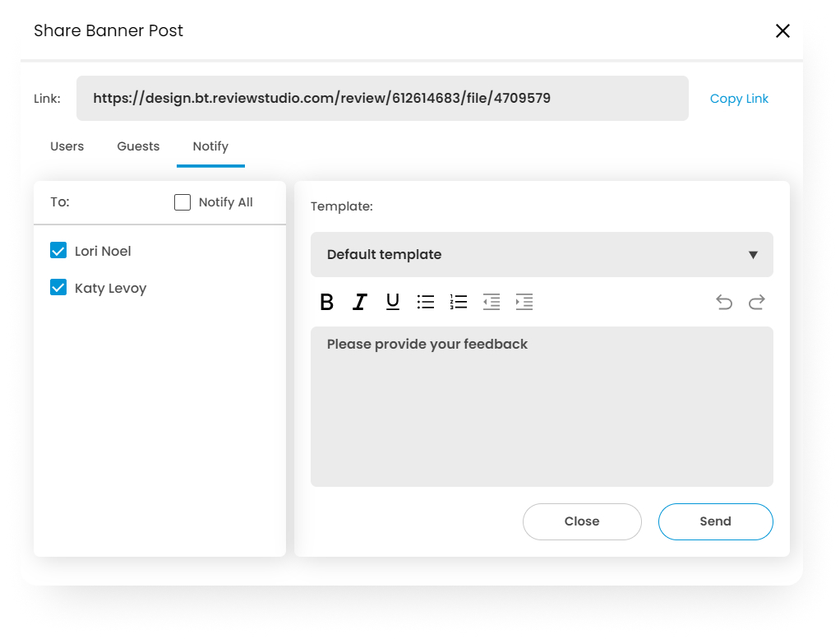This screenshot has height=639, width=840.
Task: Underline the selected message text
Action: [393, 303]
